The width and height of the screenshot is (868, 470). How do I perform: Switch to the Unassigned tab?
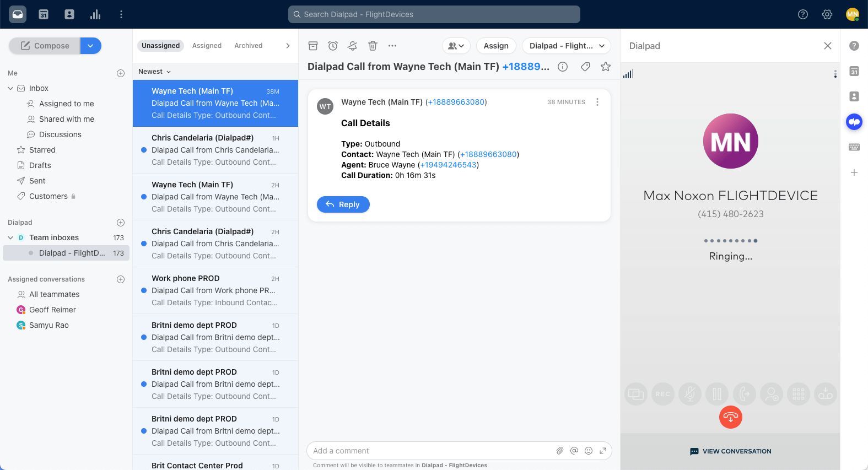click(x=160, y=46)
